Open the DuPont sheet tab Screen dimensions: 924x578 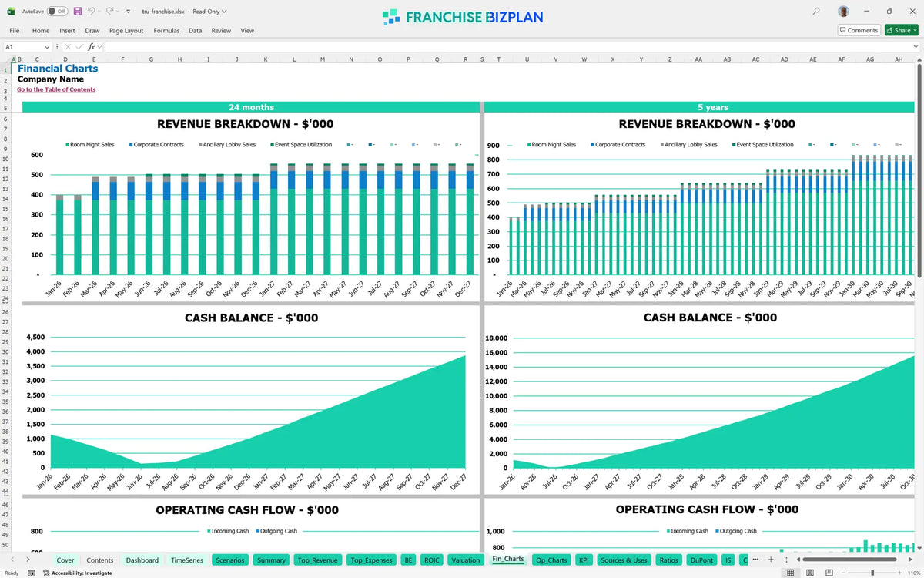701,560
